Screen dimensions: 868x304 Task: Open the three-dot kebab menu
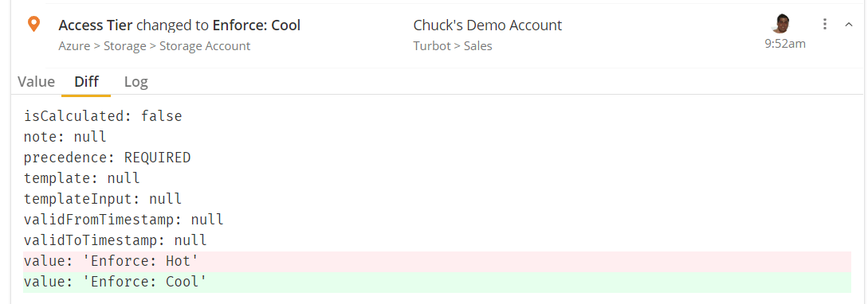(825, 24)
